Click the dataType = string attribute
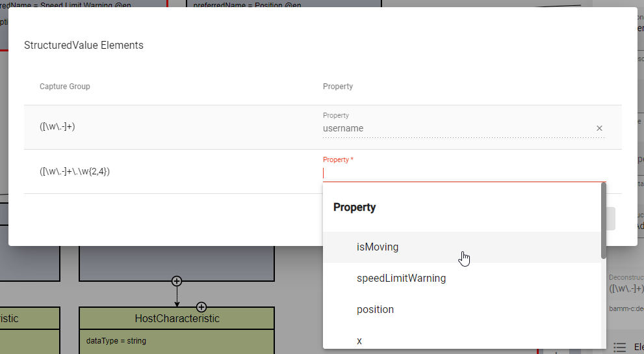The image size is (644, 354). coord(116,341)
